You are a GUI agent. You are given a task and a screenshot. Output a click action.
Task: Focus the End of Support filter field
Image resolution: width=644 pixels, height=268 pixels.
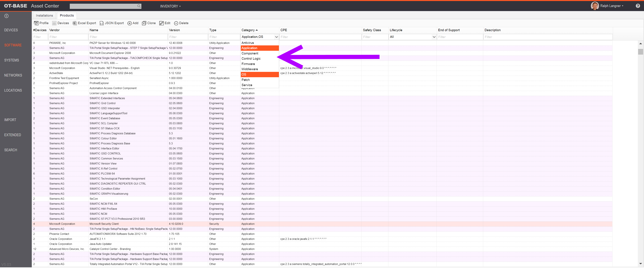pyautogui.click(x=460, y=37)
